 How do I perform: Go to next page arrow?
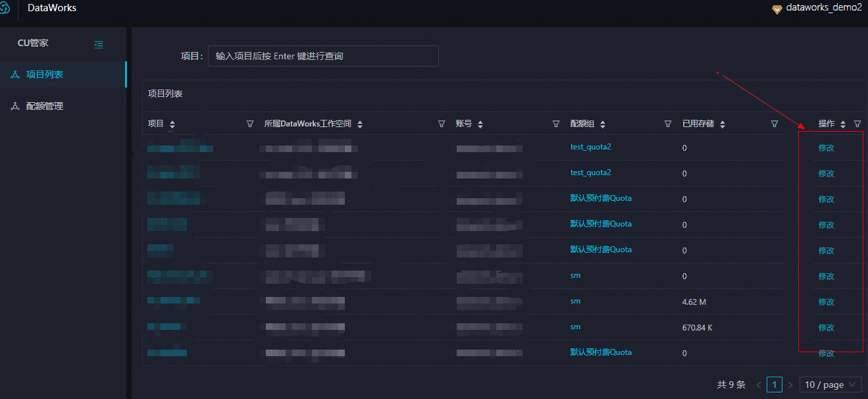[x=790, y=385]
